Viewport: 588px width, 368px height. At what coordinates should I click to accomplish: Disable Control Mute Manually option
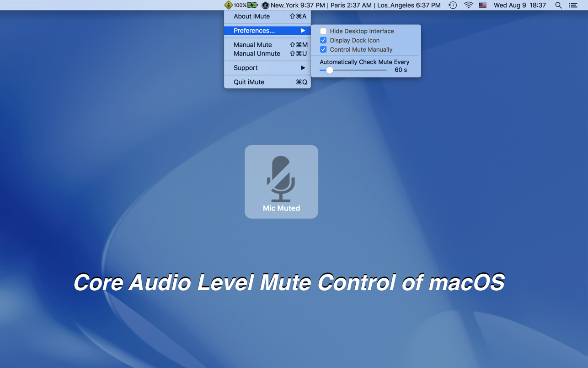[323, 49]
